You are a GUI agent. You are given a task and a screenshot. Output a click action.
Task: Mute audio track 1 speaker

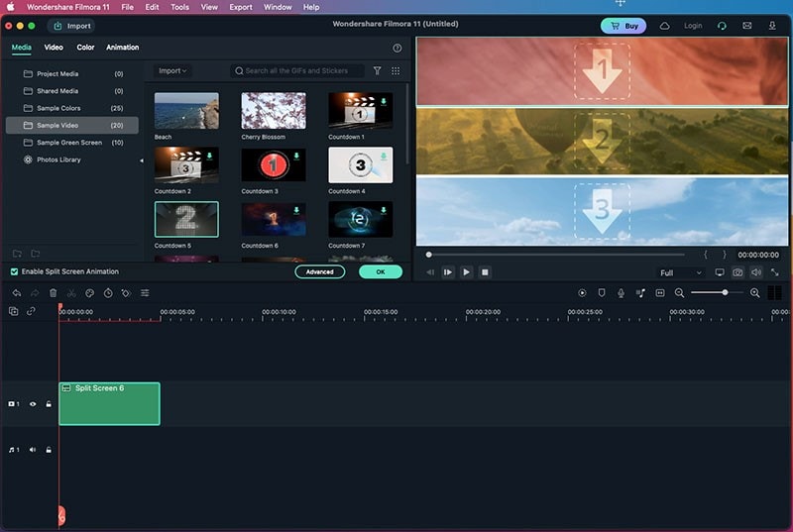(33, 450)
